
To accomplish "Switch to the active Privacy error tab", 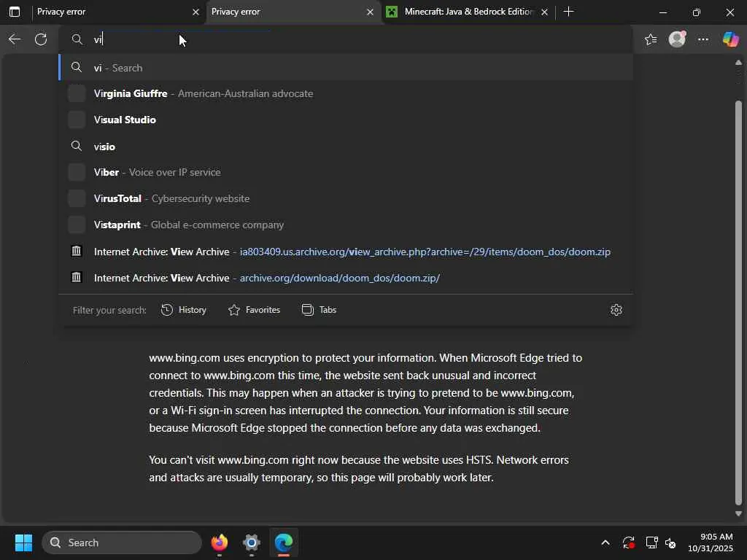I will tap(293, 12).
